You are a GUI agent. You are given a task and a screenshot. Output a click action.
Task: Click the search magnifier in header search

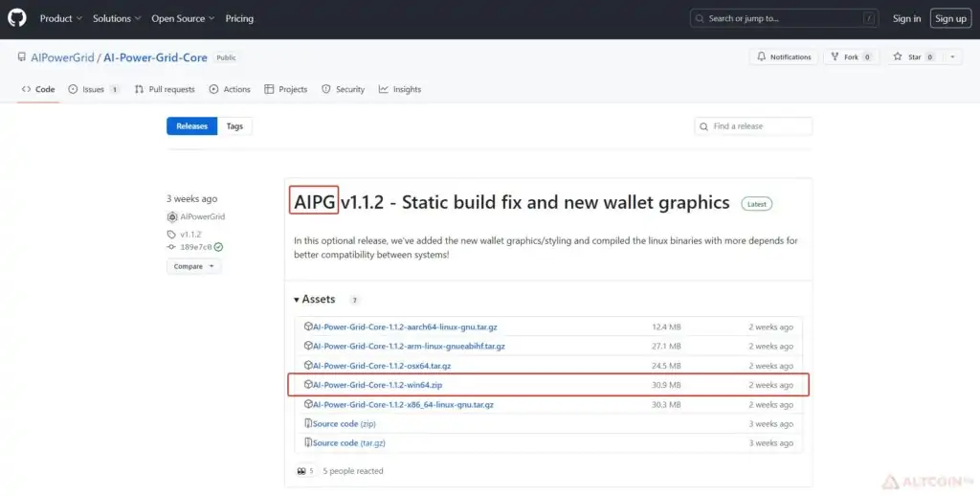pyautogui.click(x=700, y=19)
